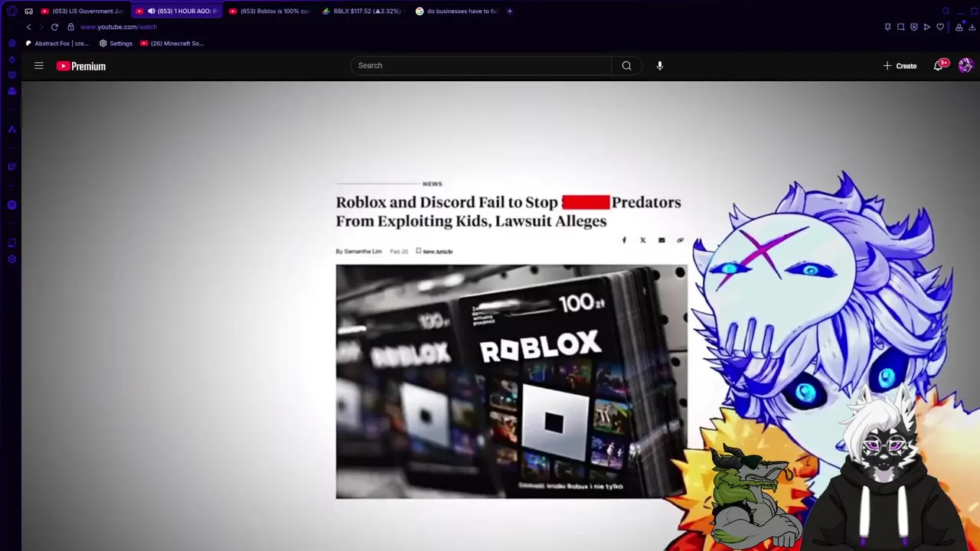Open the Aria AI sidebar icon
The image size is (980, 551).
click(11, 129)
